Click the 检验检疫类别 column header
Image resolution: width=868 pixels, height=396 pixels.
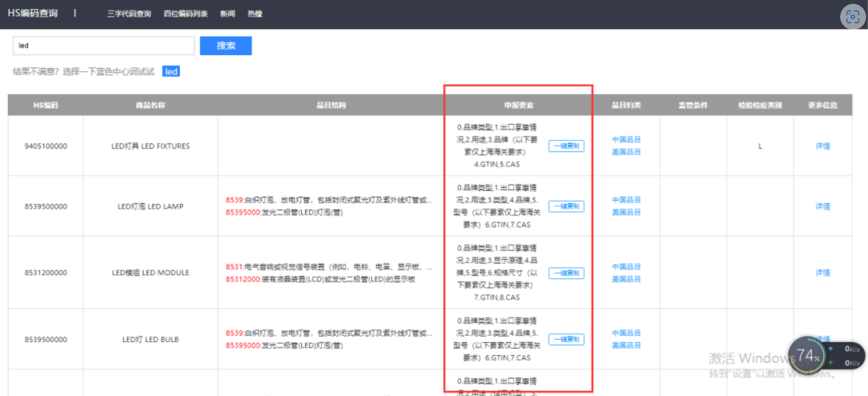pyautogui.click(x=760, y=105)
